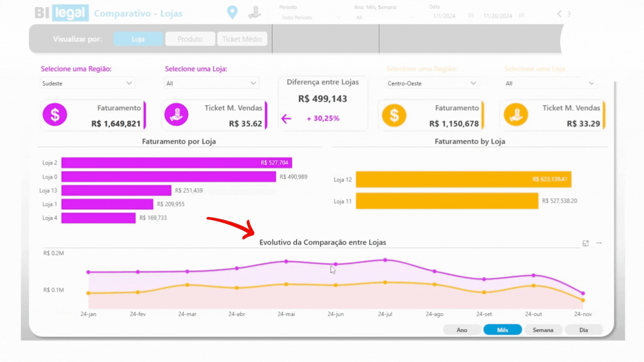The width and height of the screenshot is (644, 362).
Task: Expand the Sudeste region dropdown
Action: pos(129,83)
